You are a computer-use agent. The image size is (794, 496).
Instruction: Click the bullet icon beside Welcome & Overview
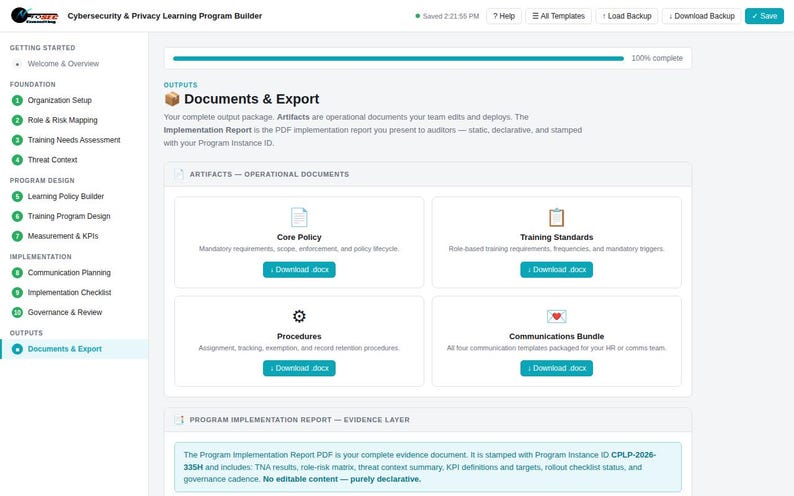(17, 64)
